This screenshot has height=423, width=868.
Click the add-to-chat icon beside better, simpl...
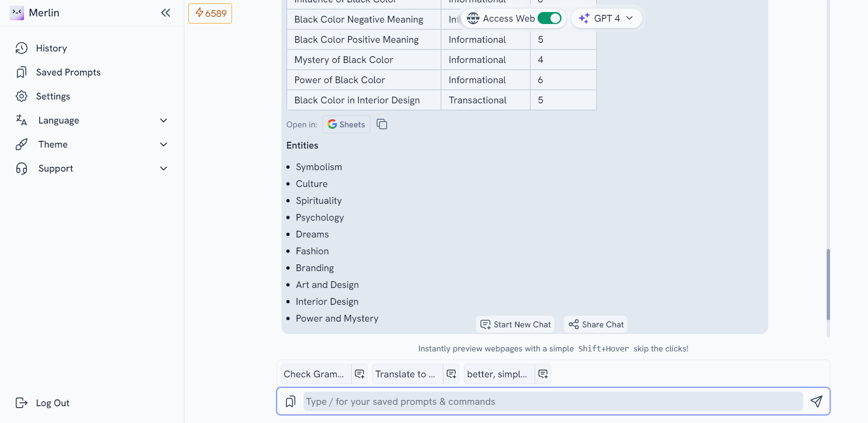click(x=543, y=374)
